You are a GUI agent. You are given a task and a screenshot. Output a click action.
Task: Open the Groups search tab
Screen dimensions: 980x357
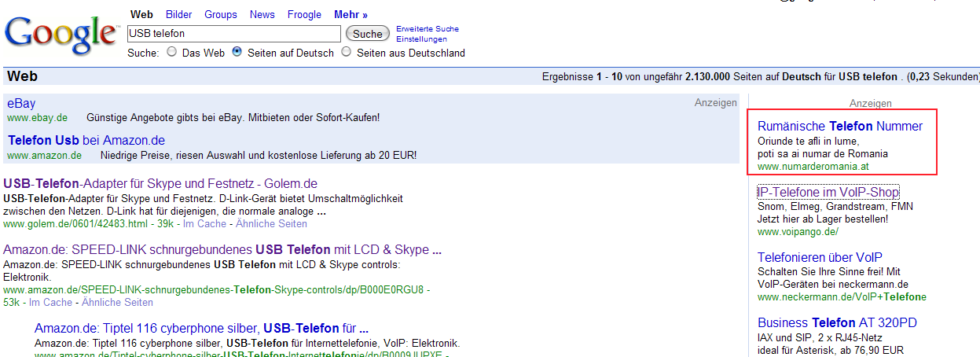coord(221,14)
